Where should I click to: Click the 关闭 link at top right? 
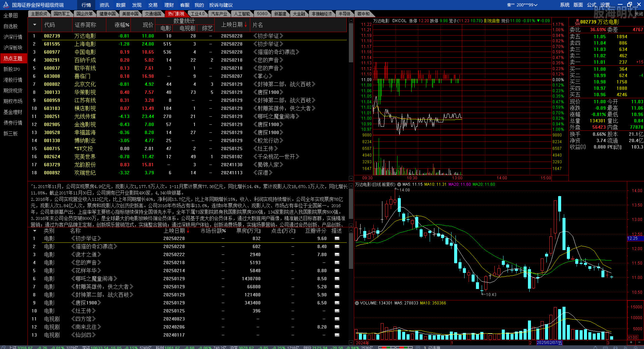click(639, 14)
